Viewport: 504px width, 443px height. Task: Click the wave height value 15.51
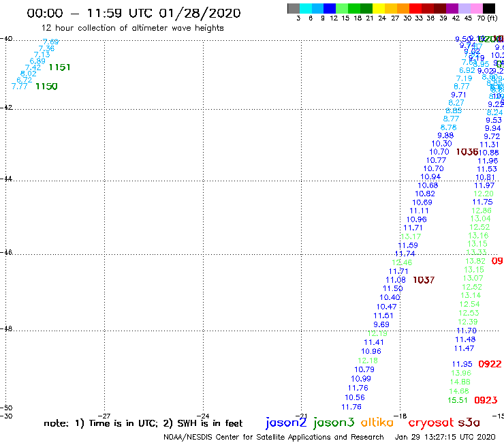point(458,400)
